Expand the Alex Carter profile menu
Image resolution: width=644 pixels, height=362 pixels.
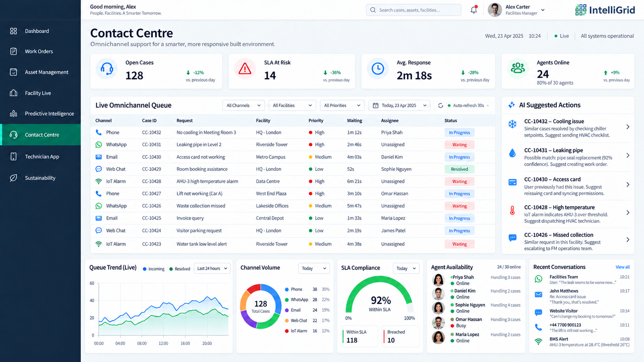point(543,10)
